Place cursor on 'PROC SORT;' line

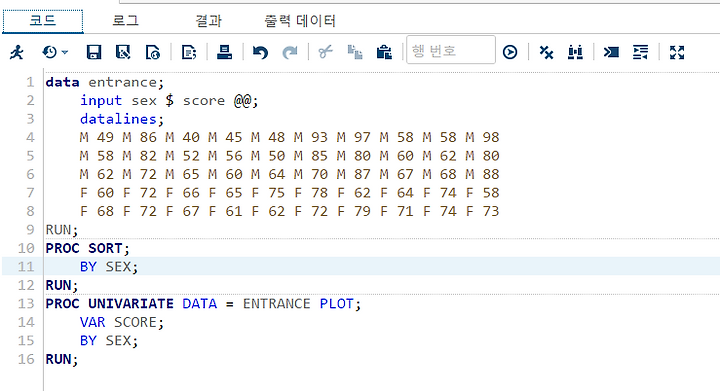click(87, 248)
